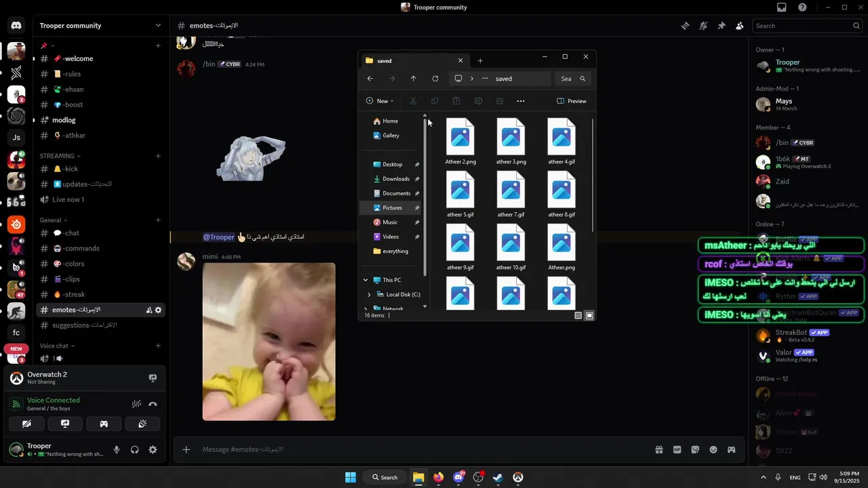
Task: Attach file with plus button in message bar
Action: click(186, 449)
